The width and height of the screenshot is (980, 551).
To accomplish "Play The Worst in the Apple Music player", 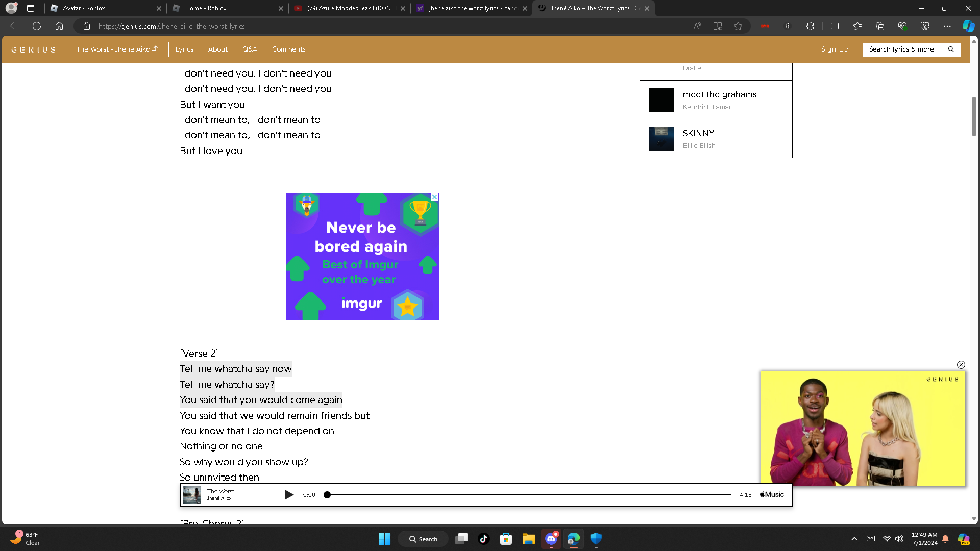I will pyautogui.click(x=289, y=495).
